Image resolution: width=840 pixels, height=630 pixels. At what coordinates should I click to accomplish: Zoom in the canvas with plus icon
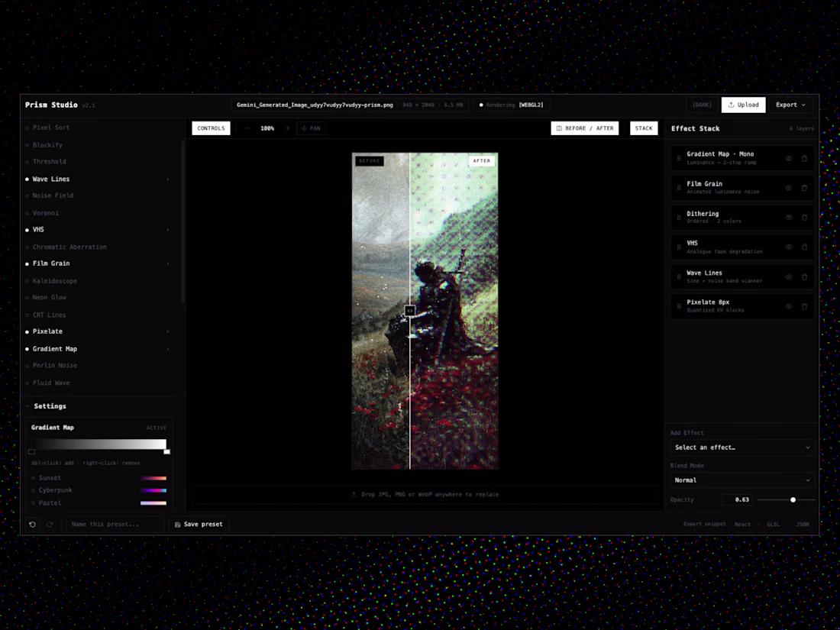point(288,128)
